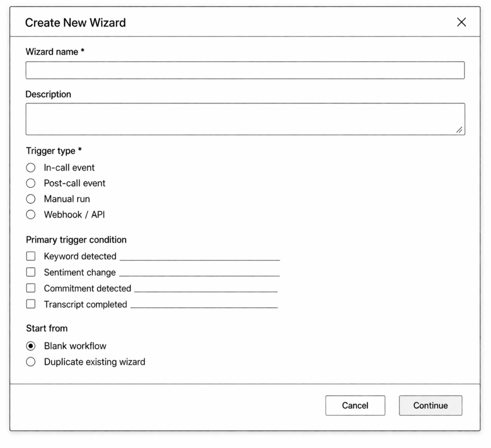491x448 pixels.
Task: Enable the Keyword detected checkbox
Action: click(31, 256)
